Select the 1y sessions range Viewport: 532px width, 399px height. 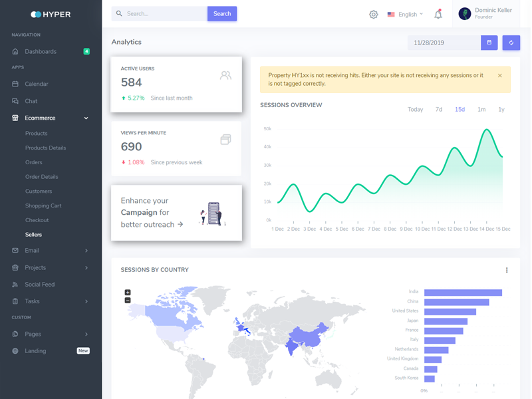tap(501, 109)
